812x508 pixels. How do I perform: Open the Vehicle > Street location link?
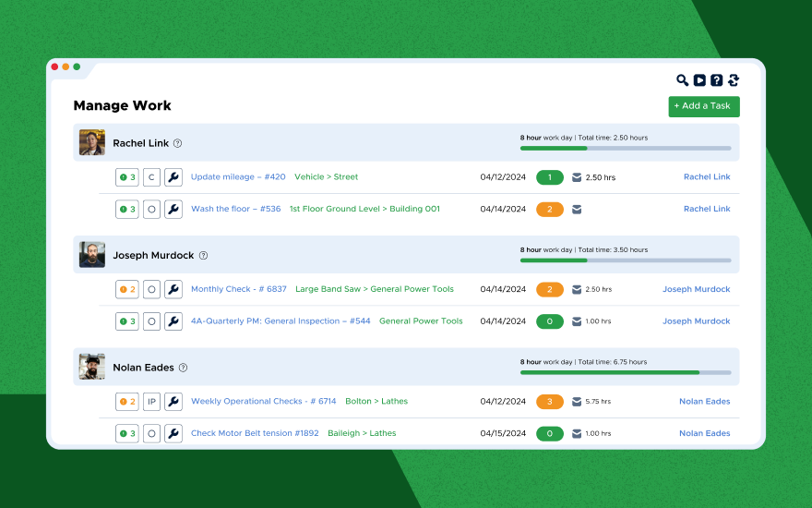coord(326,177)
